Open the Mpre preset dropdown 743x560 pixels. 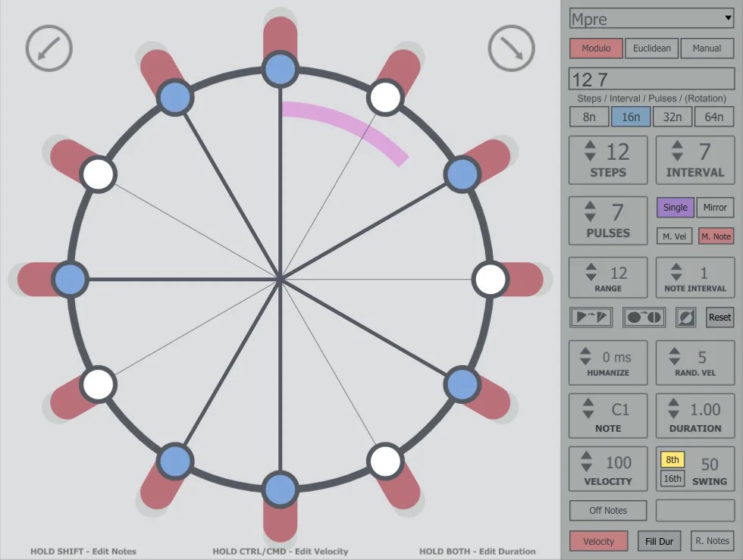[651, 19]
